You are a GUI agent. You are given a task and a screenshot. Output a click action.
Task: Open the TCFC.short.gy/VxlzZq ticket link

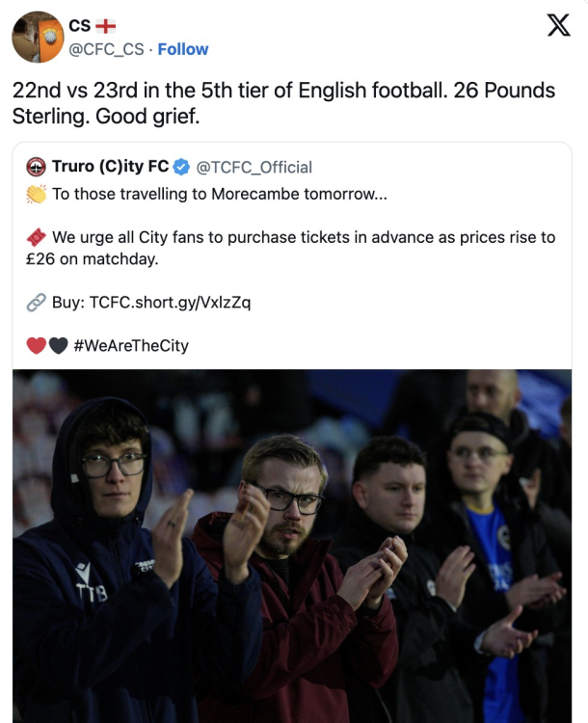(170, 302)
